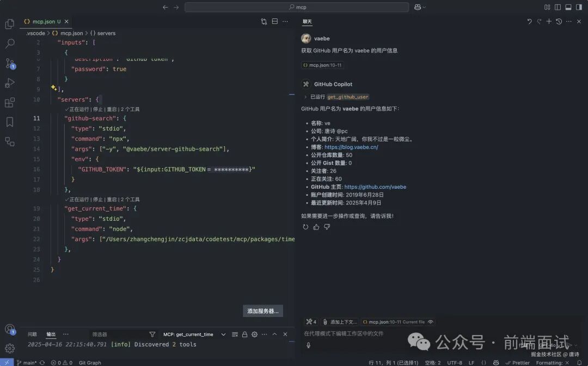Expand the 已运行 get_github_user step
The width and height of the screenshot is (588, 366).
click(x=337, y=97)
